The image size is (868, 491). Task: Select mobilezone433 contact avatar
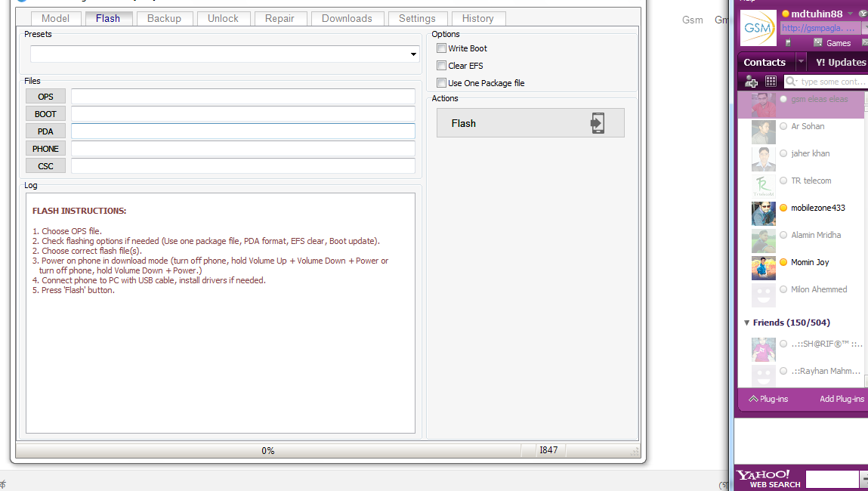[x=764, y=213]
